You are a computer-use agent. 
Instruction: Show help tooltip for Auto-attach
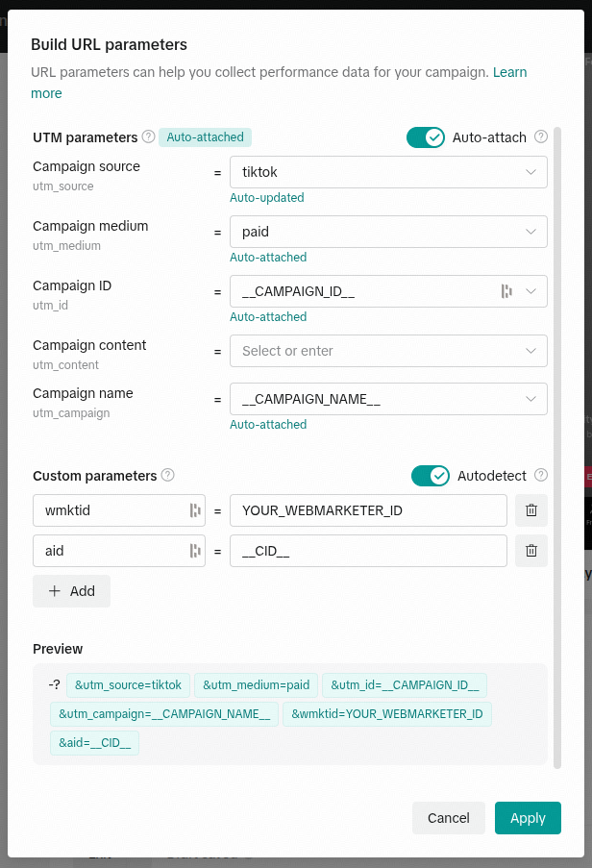tap(541, 136)
